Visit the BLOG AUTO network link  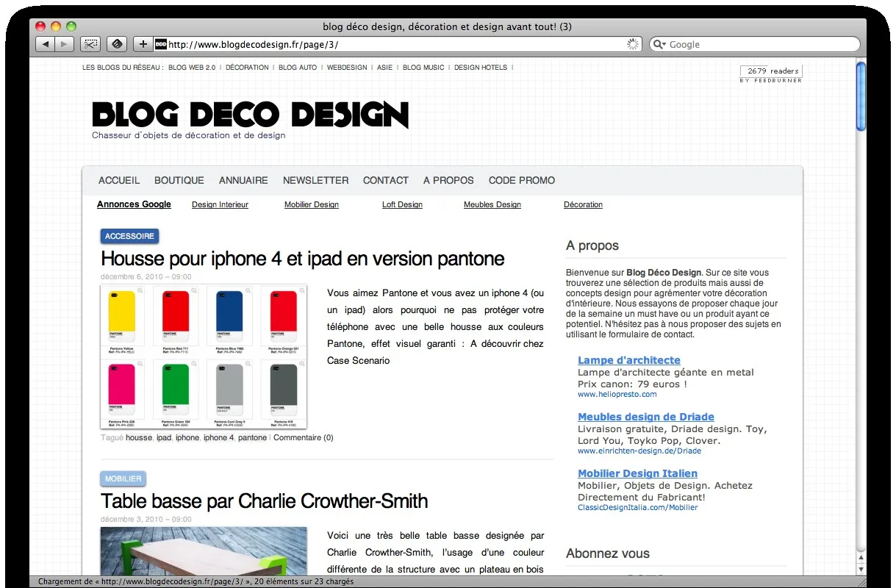click(298, 68)
